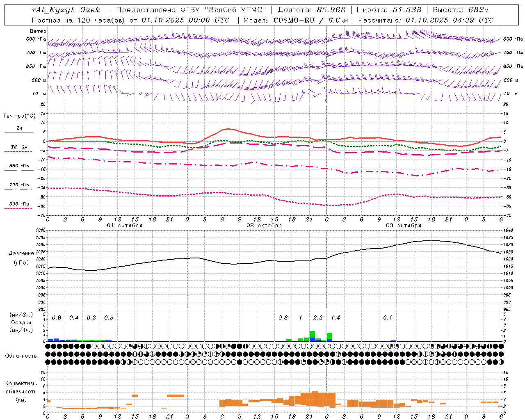
Task: Click the Модель COSMO-RU / 6.6км label
Action: tap(295, 20)
